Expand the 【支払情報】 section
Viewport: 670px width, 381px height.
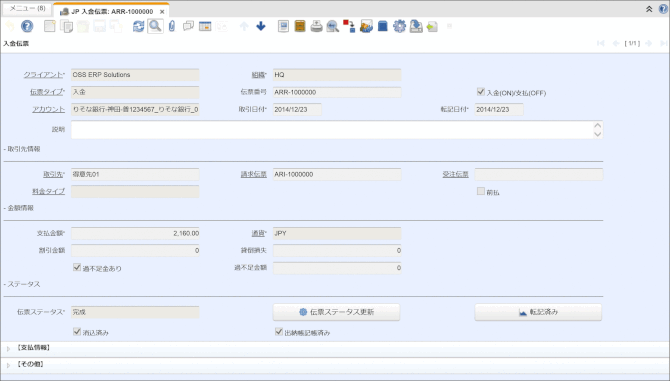click(x=9, y=349)
